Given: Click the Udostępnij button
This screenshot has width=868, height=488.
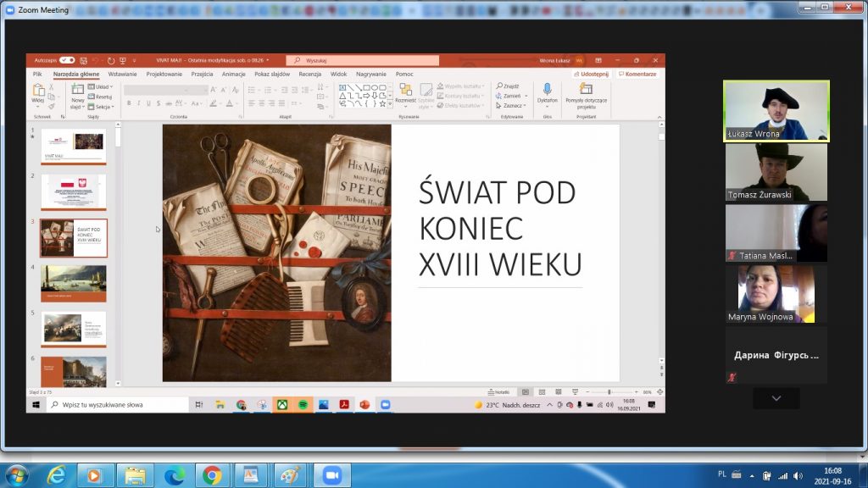Looking at the screenshot, I should pyautogui.click(x=589, y=74).
